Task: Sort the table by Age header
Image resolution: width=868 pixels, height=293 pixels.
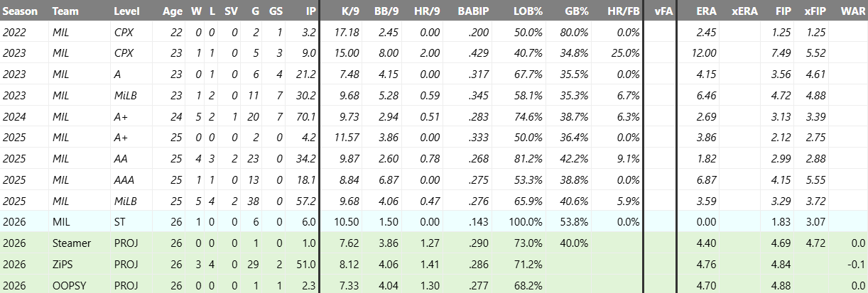Action: [171, 11]
